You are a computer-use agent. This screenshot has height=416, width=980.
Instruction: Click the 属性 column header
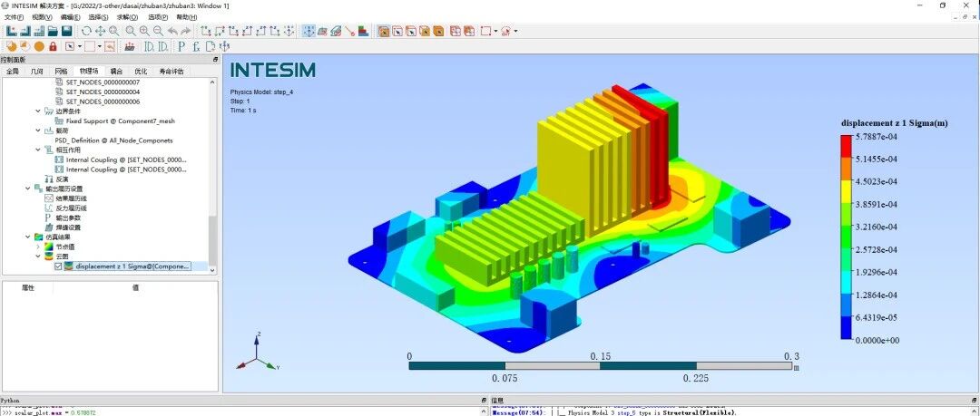(x=29, y=288)
